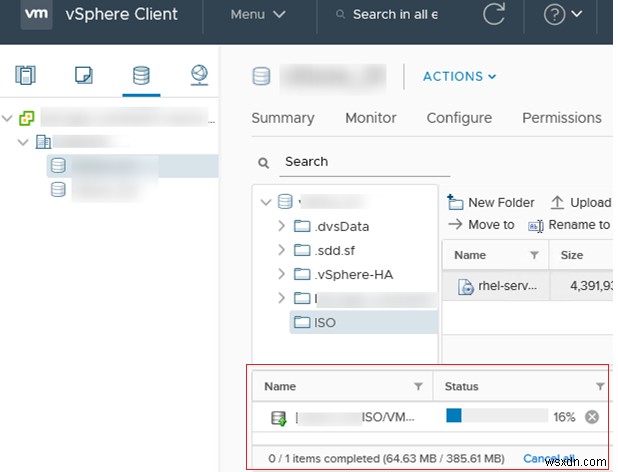Open the Monitor tab
Viewport: 618px width, 472px height.
(x=370, y=118)
